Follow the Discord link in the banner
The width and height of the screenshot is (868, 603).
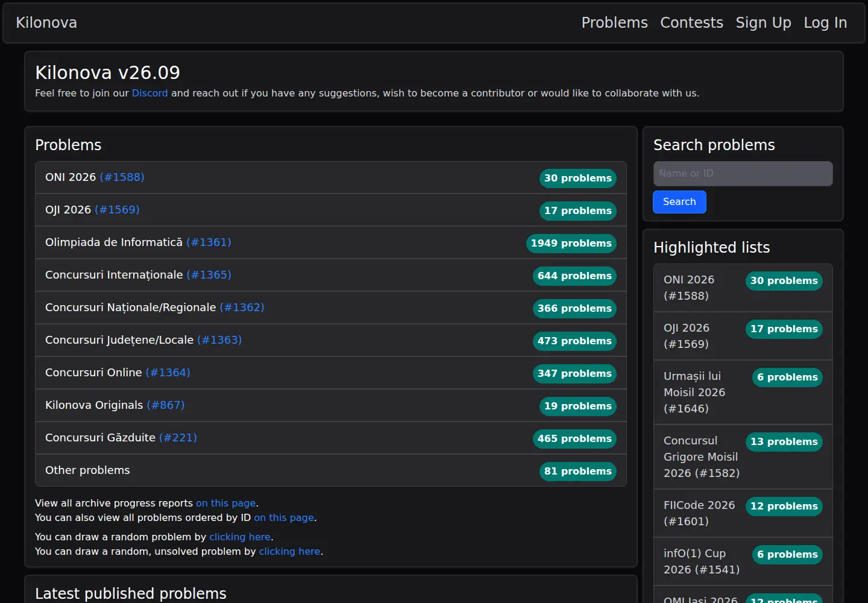[150, 93]
